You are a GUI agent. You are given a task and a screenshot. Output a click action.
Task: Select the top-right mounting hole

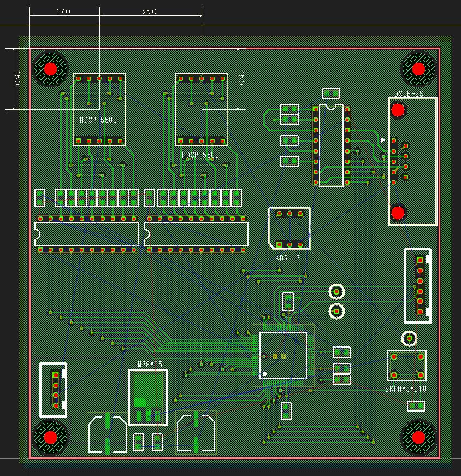[x=418, y=69]
